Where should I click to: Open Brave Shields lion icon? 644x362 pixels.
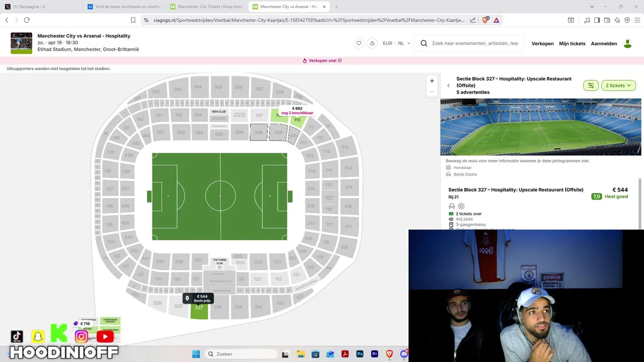click(x=486, y=20)
